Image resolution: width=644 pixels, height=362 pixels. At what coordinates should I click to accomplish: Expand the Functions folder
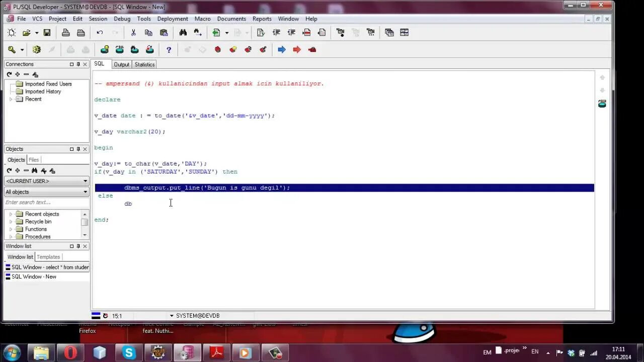coord(11,229)
